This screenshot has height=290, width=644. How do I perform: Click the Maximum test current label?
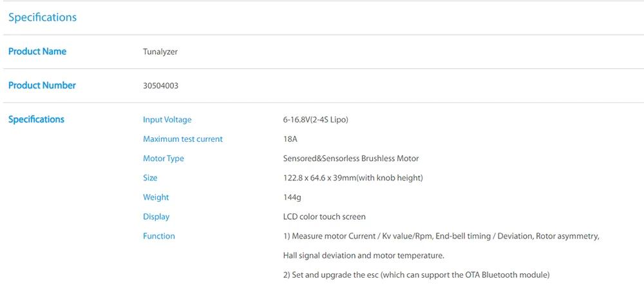[183, 139]
